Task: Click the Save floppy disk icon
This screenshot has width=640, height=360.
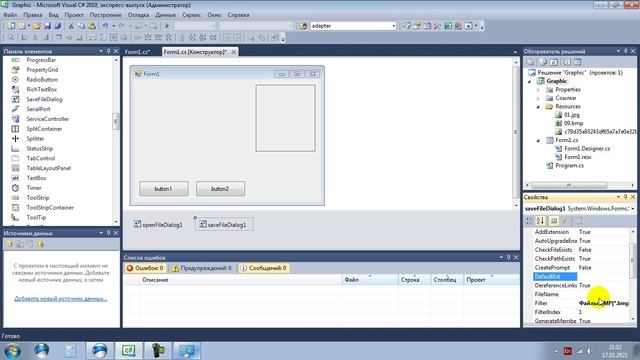Action: click(47, 26)
